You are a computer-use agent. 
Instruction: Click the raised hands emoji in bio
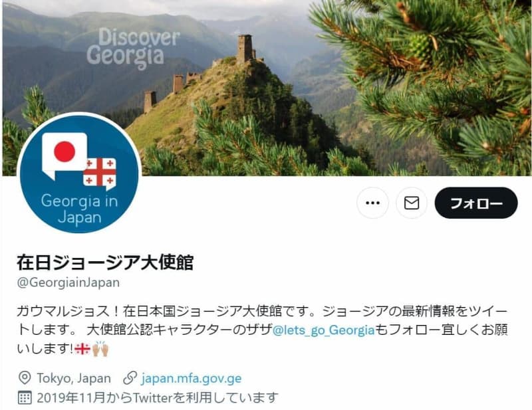click(x=100, y=349)
